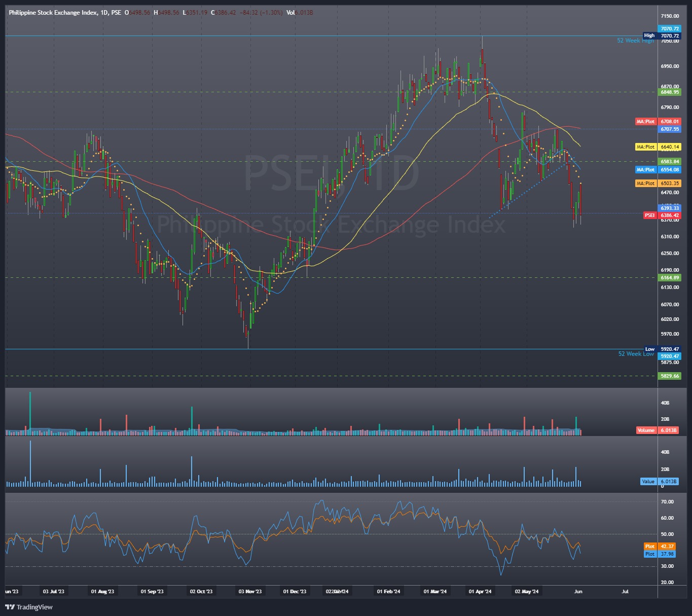Click the Volume 6.013B indicator label

[x=657, y=430]
